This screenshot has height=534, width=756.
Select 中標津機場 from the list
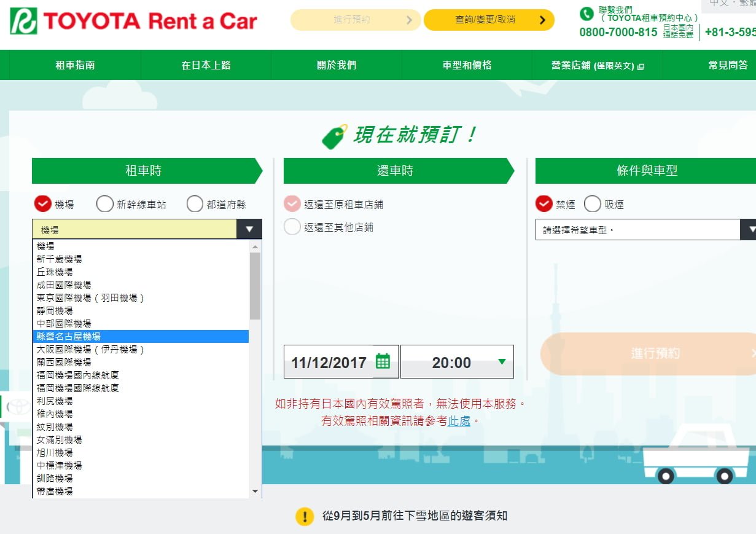point(141,466)
